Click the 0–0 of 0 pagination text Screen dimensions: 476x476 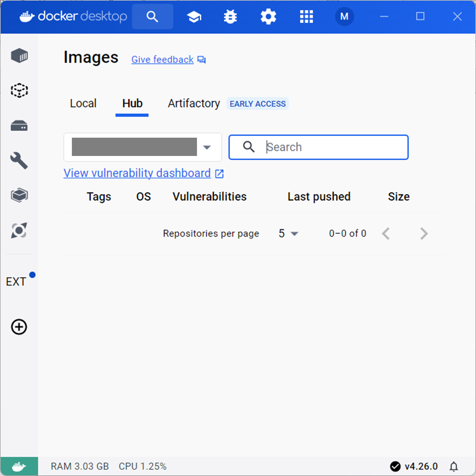pos(348,234)
